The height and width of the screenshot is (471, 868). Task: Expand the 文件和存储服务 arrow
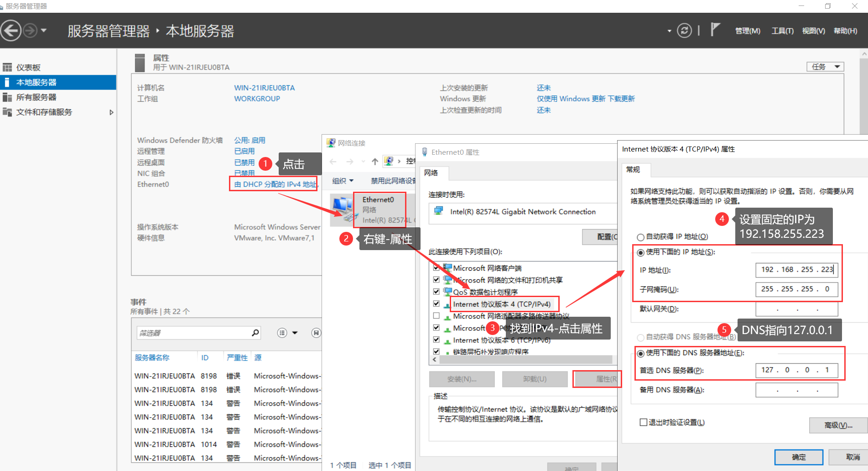point(111,112)
